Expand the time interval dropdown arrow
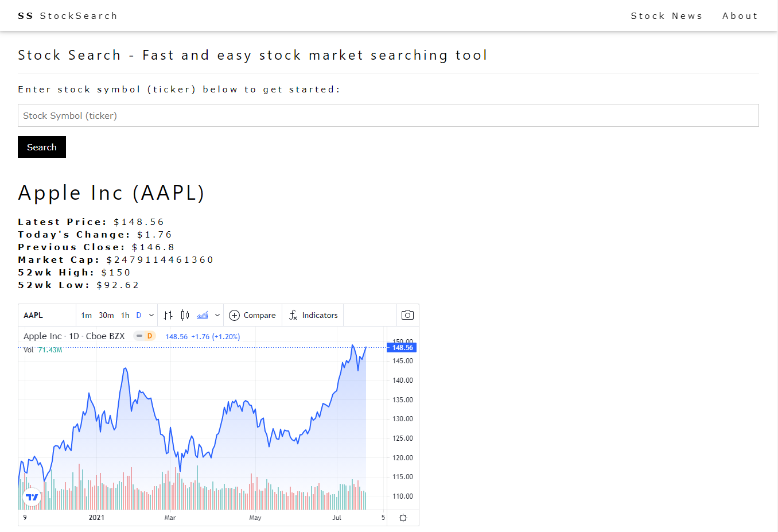This screenshot has height=532, width=778. pos(151,315)
